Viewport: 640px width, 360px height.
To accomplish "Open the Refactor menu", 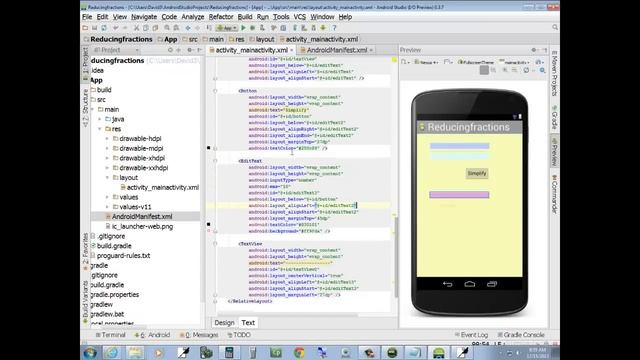I will 221,17.
